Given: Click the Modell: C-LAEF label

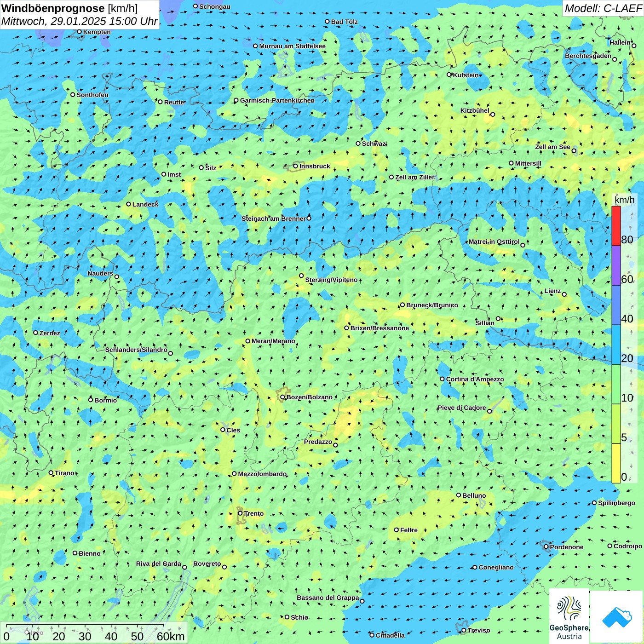Looking at the screenshot, I should tap(603, 8).
